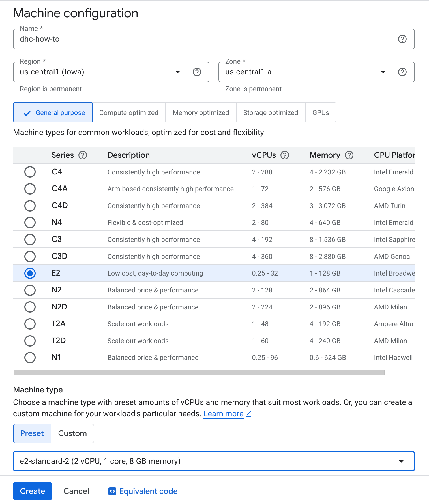Click help icon next to vCPUs header
The height and width of the screenshot is (504, 429).
(284, 155)
